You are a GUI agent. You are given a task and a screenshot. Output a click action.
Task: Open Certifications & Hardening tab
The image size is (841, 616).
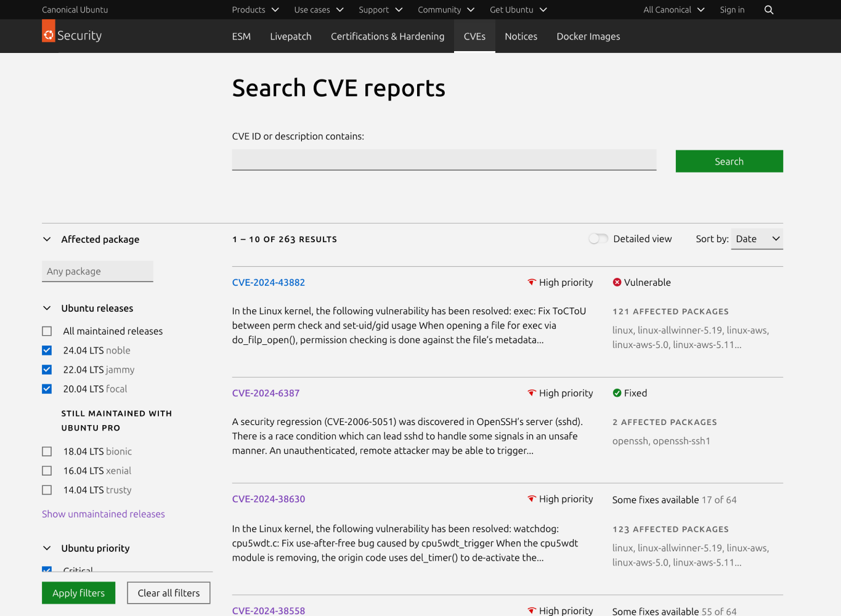(x=388, y=36)
